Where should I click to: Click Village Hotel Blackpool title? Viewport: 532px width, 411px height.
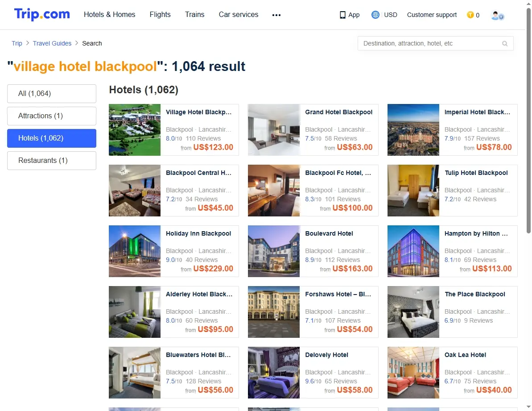point(199,112)
